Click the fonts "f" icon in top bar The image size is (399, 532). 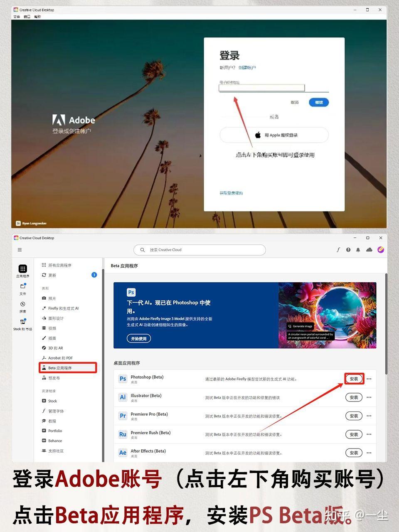click(x=338, y=250)
